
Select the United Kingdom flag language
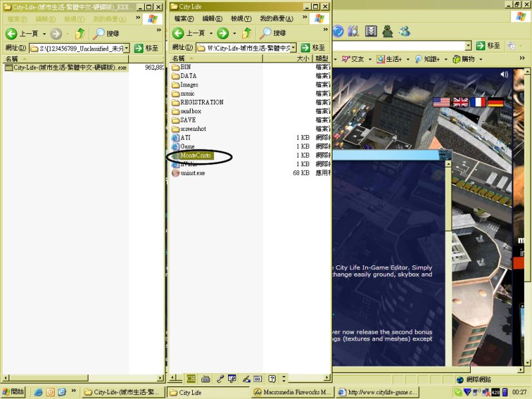(x=460, y=102)
